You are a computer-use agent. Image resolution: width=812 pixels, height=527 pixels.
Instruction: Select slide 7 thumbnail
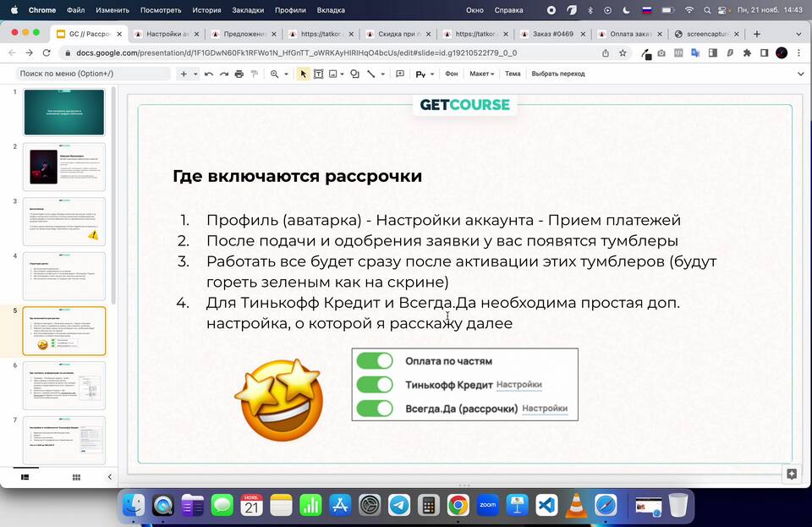tap(64, 441)
